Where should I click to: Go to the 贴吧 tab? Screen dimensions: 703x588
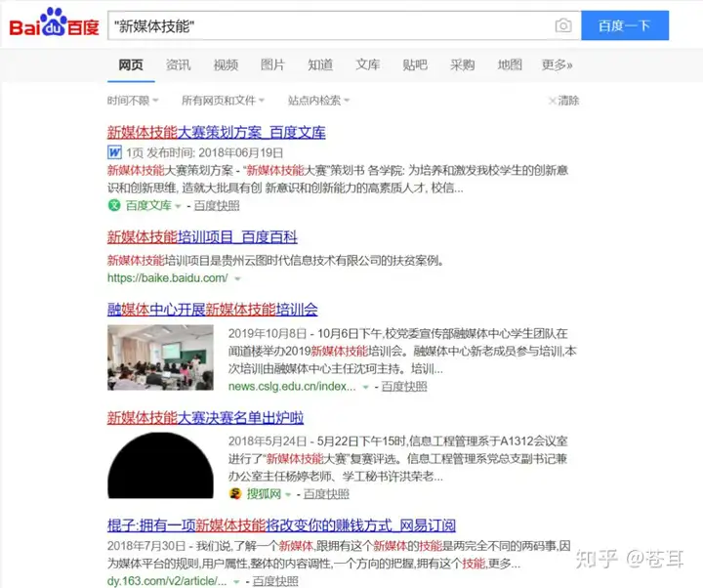click(x=415, y=65)
